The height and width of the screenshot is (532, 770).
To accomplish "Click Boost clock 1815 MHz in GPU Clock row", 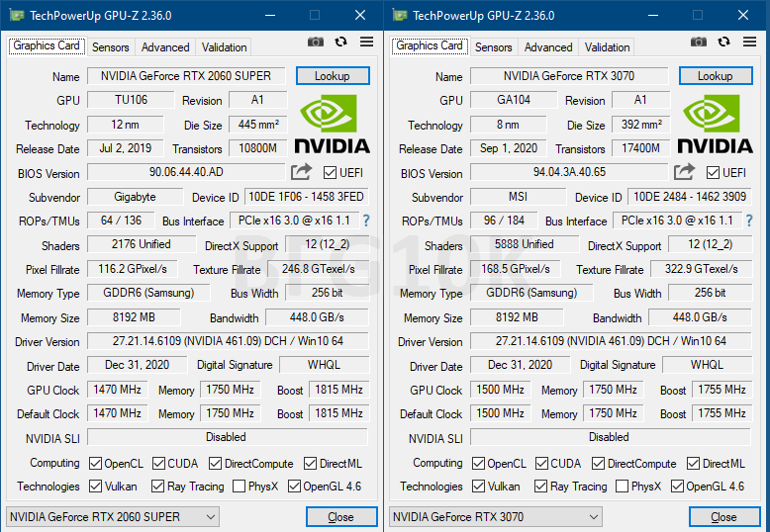I will coord(338,390).
